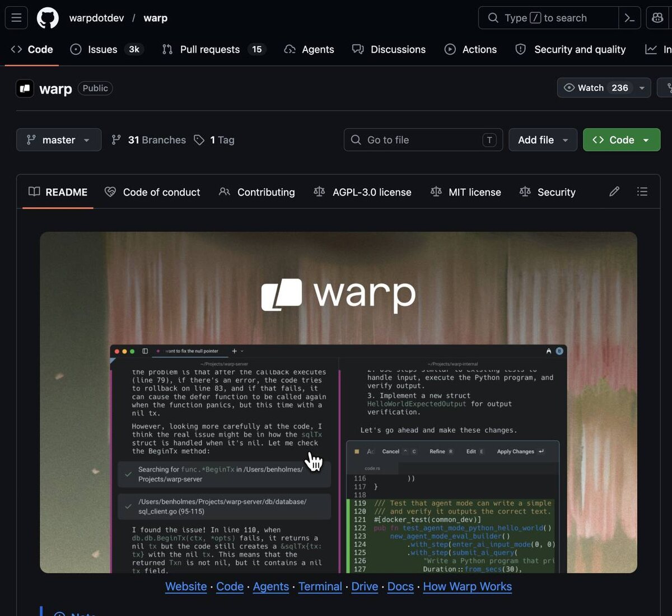Open the warpdotdev owner link
This screenshot has height=616, width=672.
click(x=96, y=18)
